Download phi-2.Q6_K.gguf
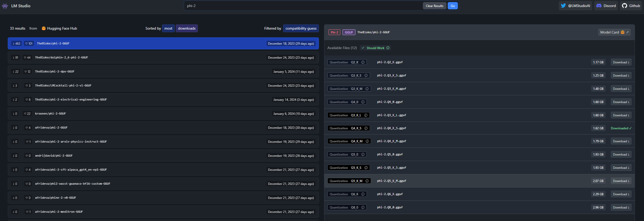The height and width of the screenshot is (221, 644). click(x=621, y=194)
